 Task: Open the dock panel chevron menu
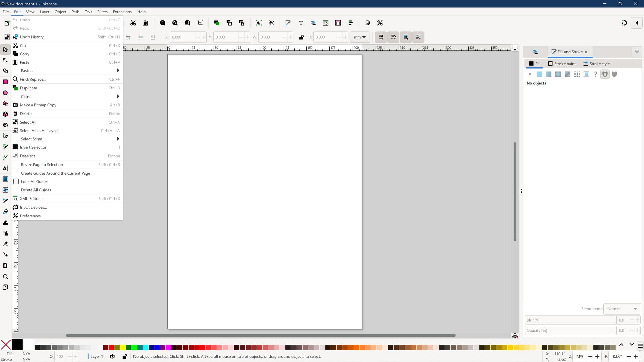(x=637, y=52)
